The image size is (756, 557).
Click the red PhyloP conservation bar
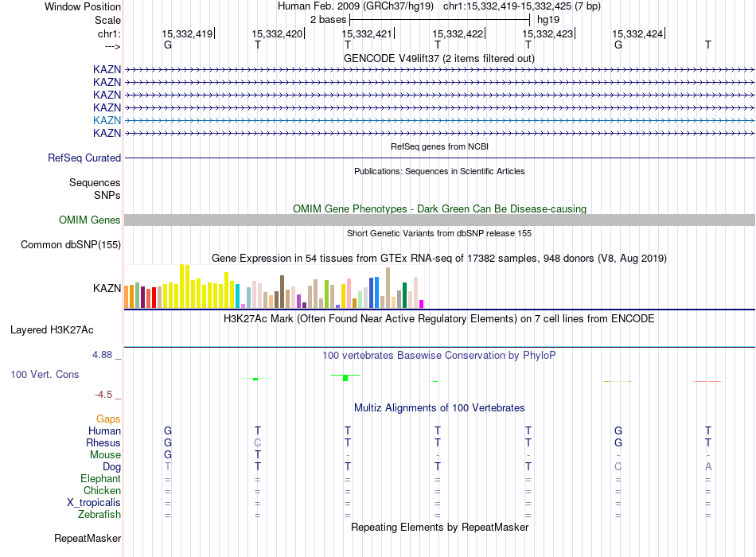[707, 381]
